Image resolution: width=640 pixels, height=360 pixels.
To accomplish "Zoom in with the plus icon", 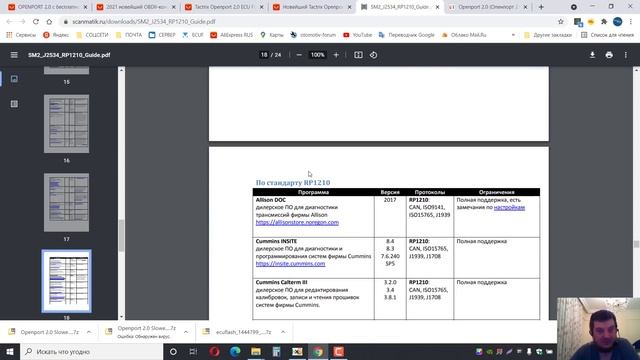I will 336,55.
